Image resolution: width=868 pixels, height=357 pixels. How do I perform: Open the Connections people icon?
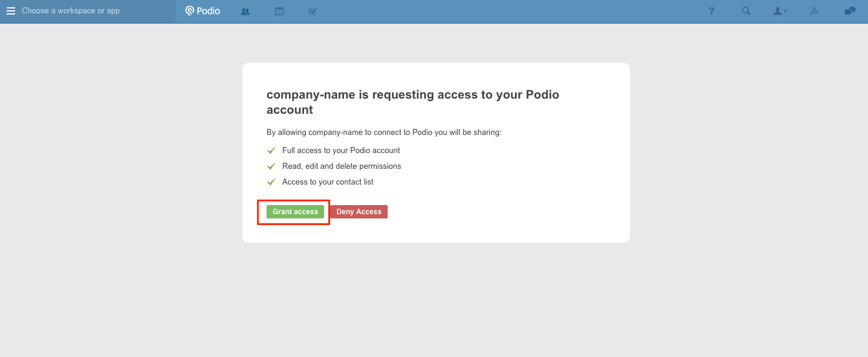pos(245,11)
